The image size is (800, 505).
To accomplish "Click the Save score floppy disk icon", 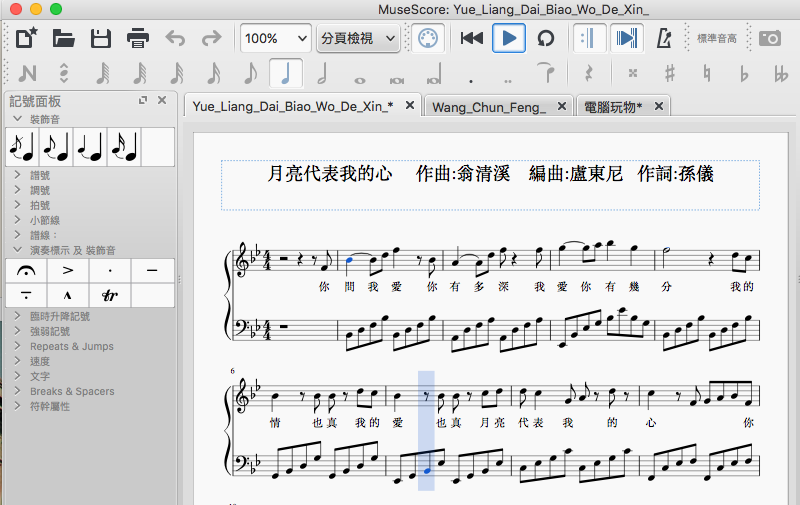I will point(100,39).
